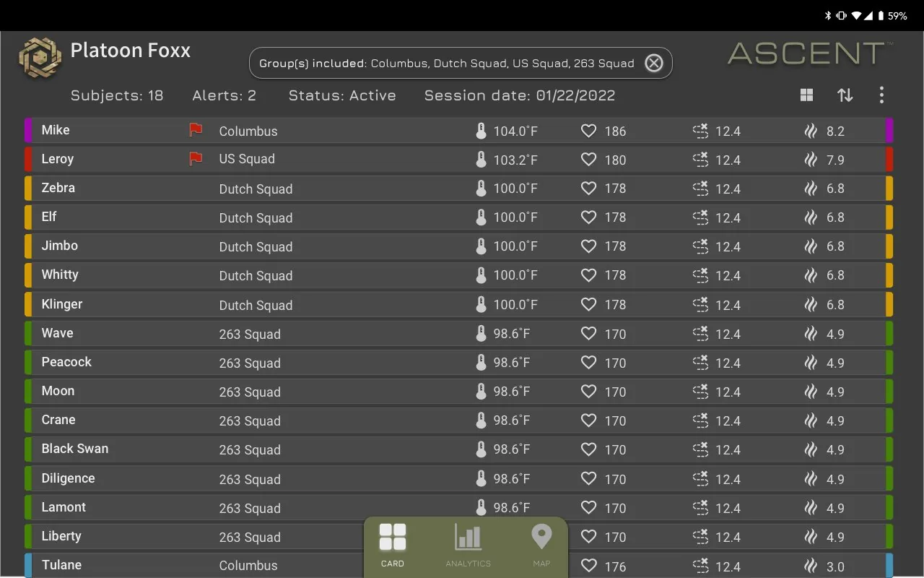Tap the thermometer icon in Mike's row

click(x=481, y=131)
